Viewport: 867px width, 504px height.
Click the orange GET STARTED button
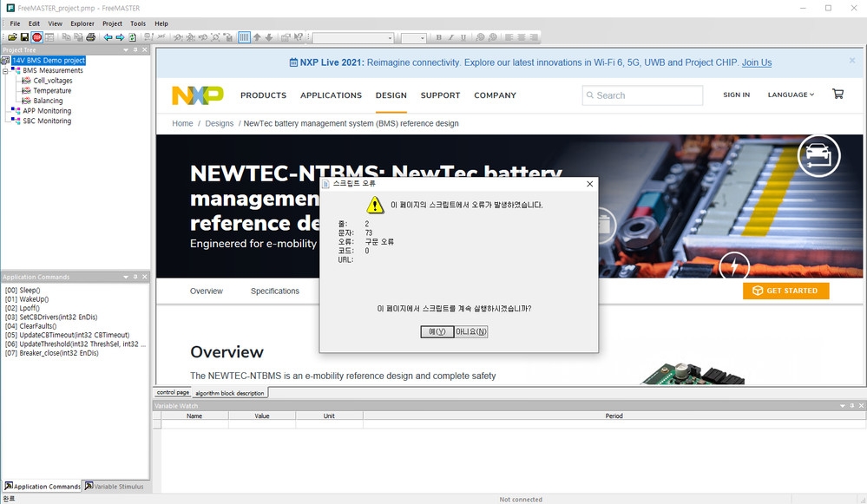(785, 291)
